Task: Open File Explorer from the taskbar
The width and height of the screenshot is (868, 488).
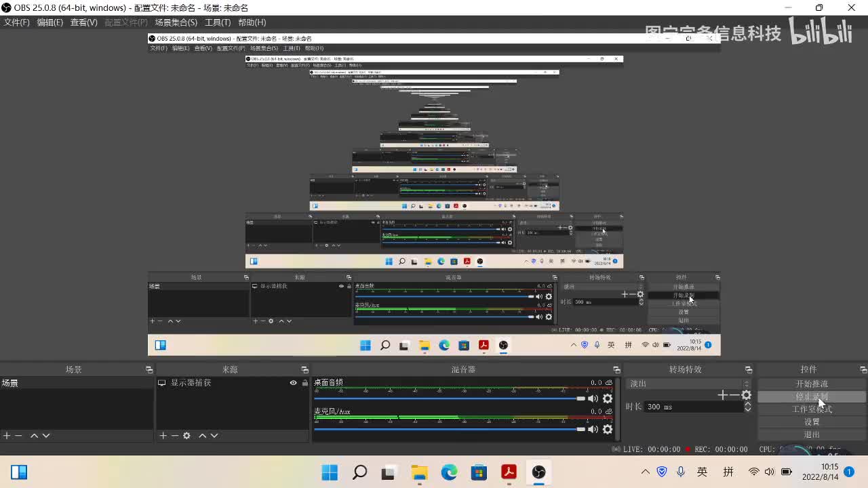Action: point(420,472)
